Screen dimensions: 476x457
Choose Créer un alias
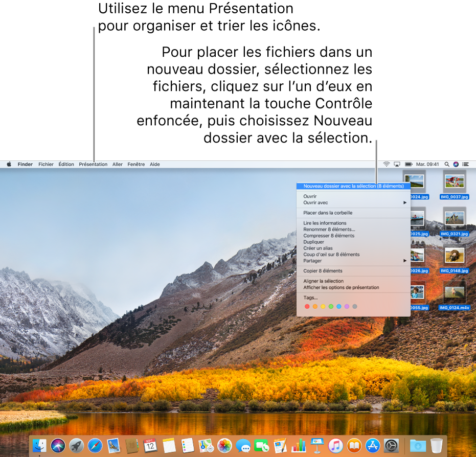(353, 248)
